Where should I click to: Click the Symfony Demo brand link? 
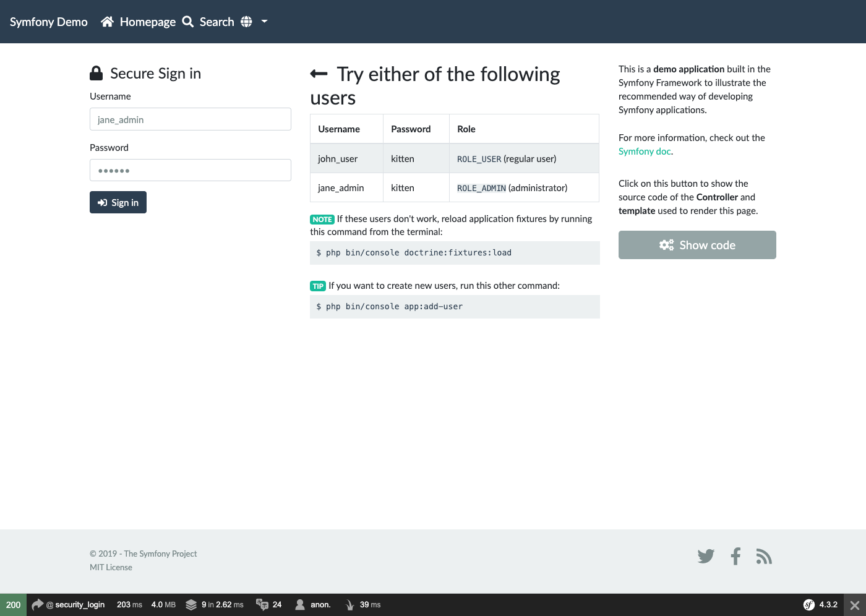(x=49, y=22)
